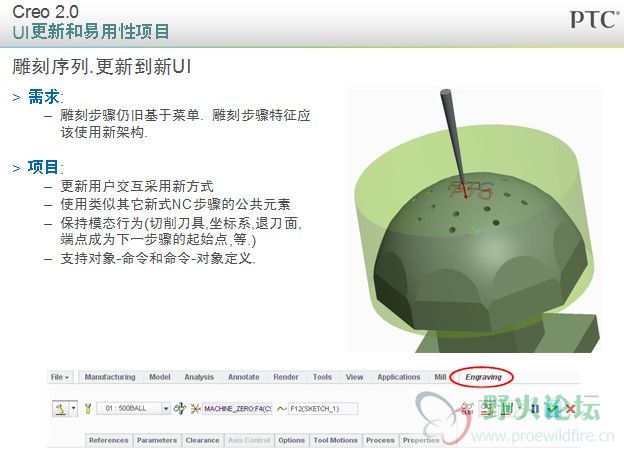The image size is (624, 454).
Task: Click the bullet '支持对象-命令和命令-对象定义'
Action: click(x=158, y=258)
